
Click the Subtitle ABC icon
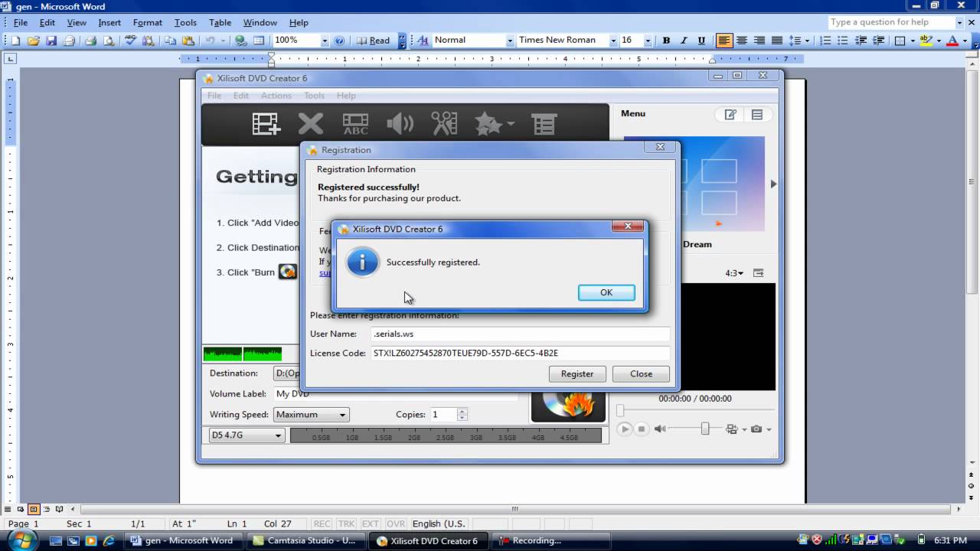(x=355, y=123)
